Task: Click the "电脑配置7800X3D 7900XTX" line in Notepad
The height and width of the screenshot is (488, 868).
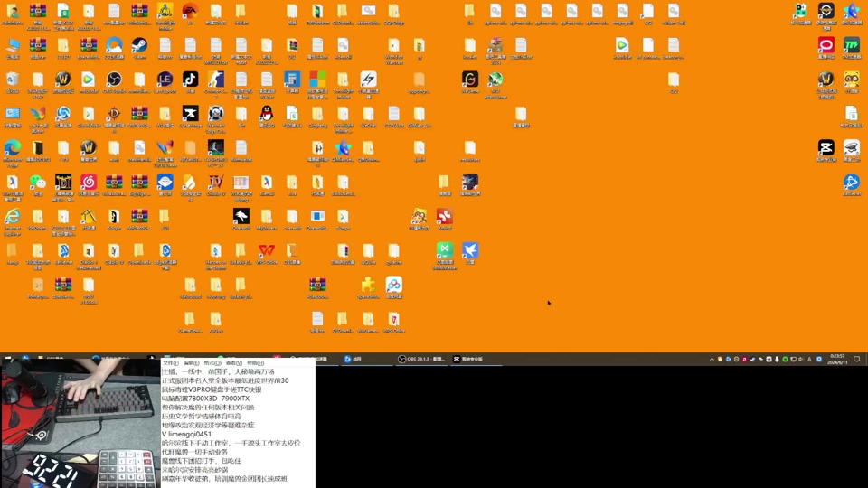Action: 206,399
